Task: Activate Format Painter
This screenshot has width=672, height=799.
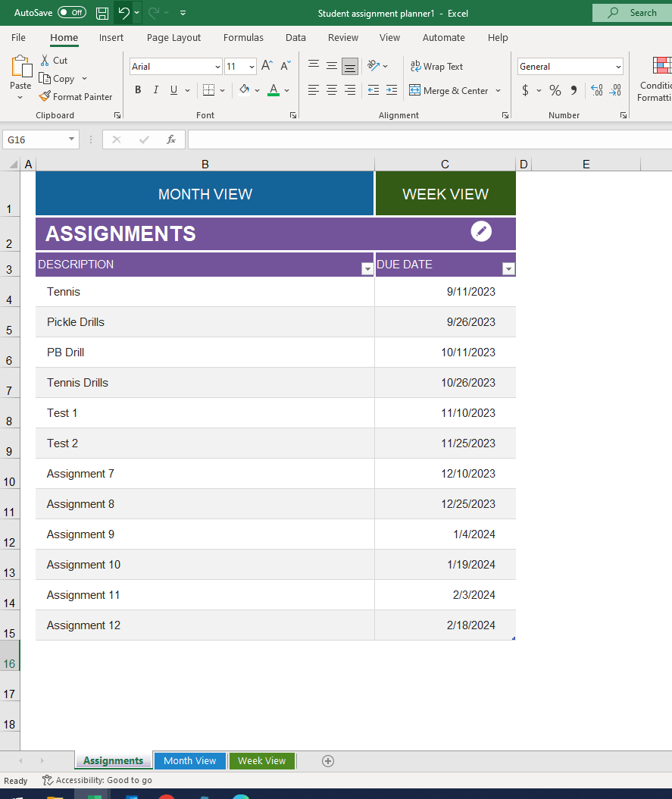Action: [75, 96]
